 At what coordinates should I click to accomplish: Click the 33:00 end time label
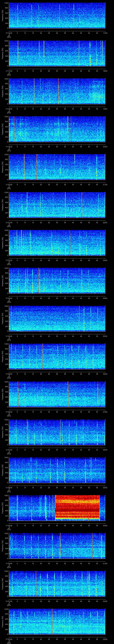coord(105,639)
